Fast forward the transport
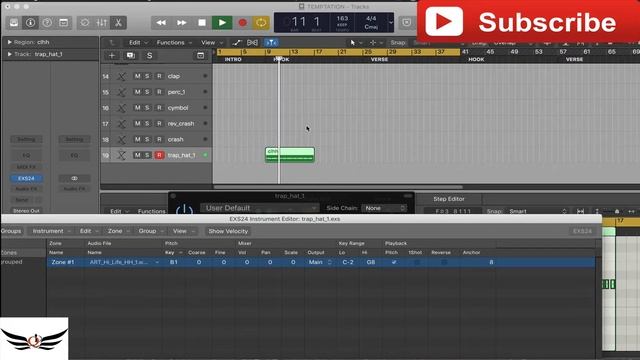640x360 pixels. pyautogui.click(x=181, y=23)
